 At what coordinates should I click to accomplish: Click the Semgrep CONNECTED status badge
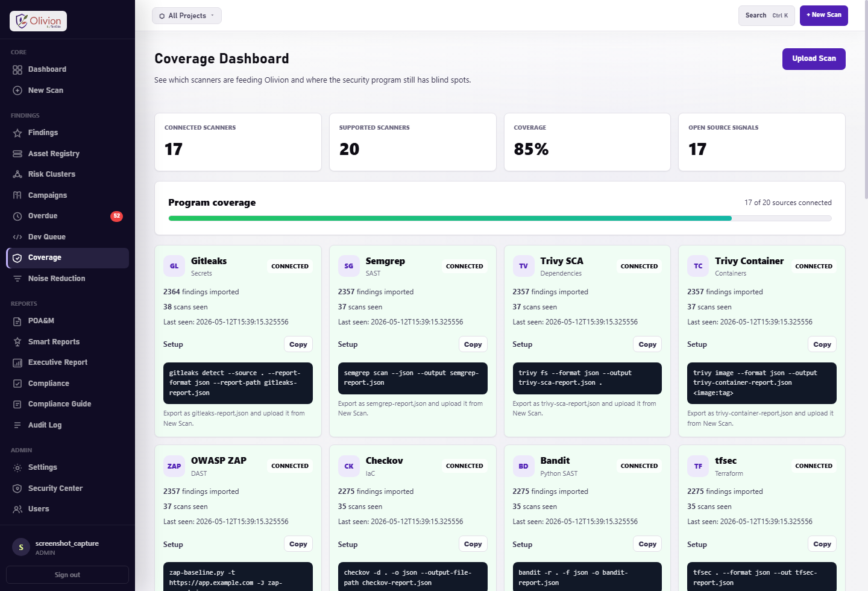[465, 266]
